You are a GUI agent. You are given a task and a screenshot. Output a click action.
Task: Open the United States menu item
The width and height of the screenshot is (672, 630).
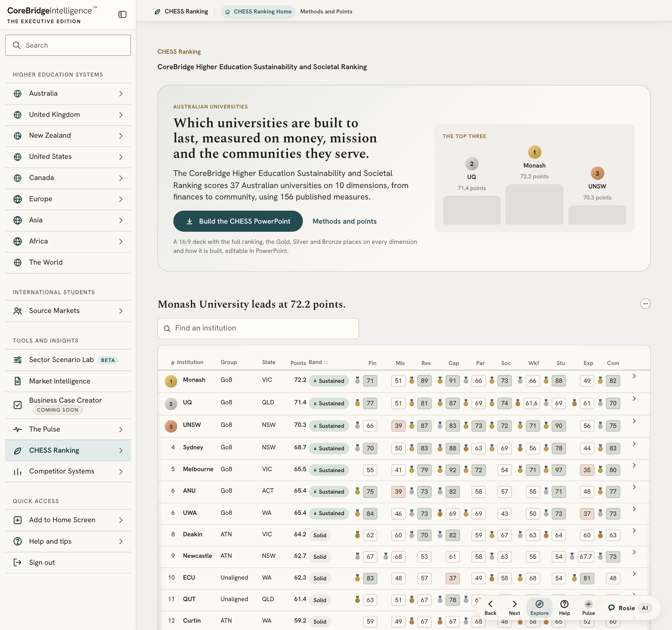point(68,157)
